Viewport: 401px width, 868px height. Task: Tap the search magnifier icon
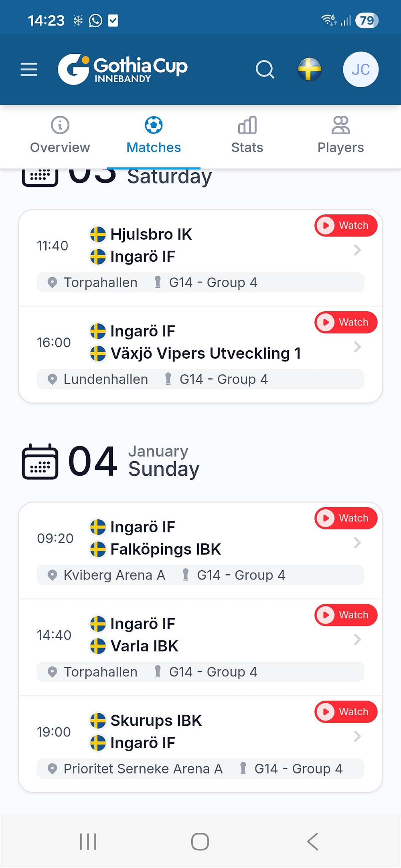[265, 69]
